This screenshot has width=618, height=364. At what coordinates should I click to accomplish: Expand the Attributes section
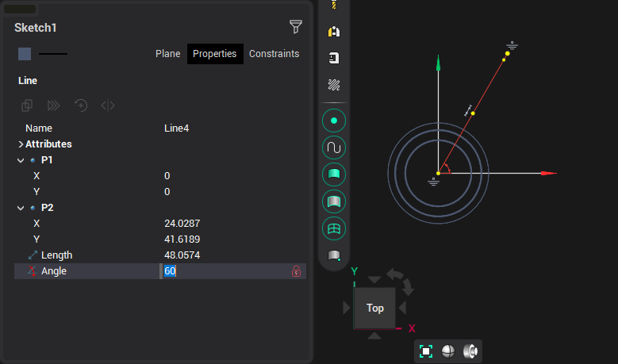[21, 144]
